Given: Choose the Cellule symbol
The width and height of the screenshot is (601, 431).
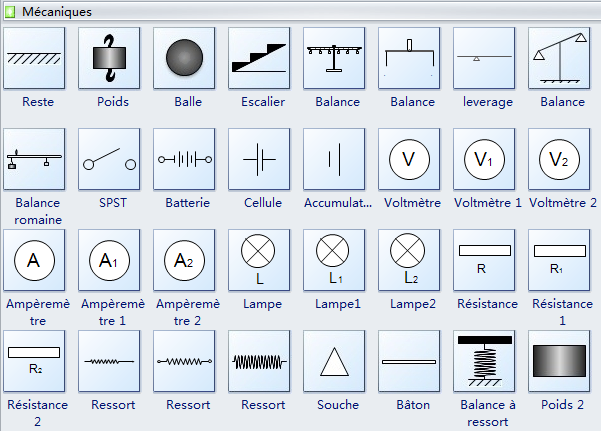Looking at the screenshot, I should tap(259, 159).
